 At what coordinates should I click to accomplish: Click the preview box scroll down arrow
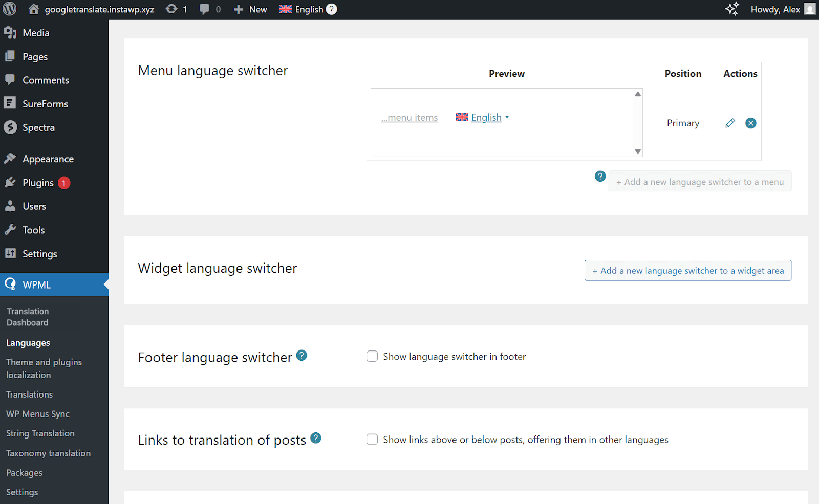(638, 151)
